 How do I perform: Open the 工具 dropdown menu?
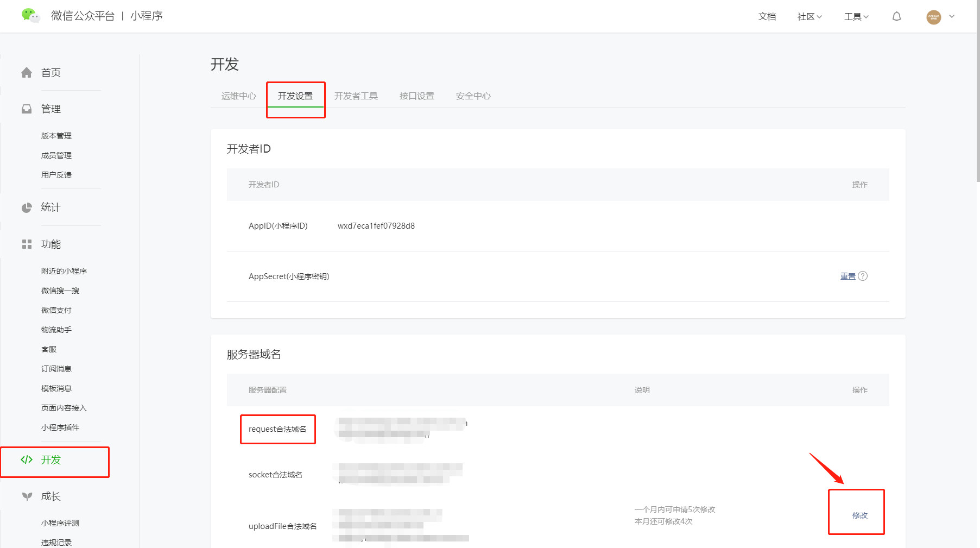tap(856, 17)
